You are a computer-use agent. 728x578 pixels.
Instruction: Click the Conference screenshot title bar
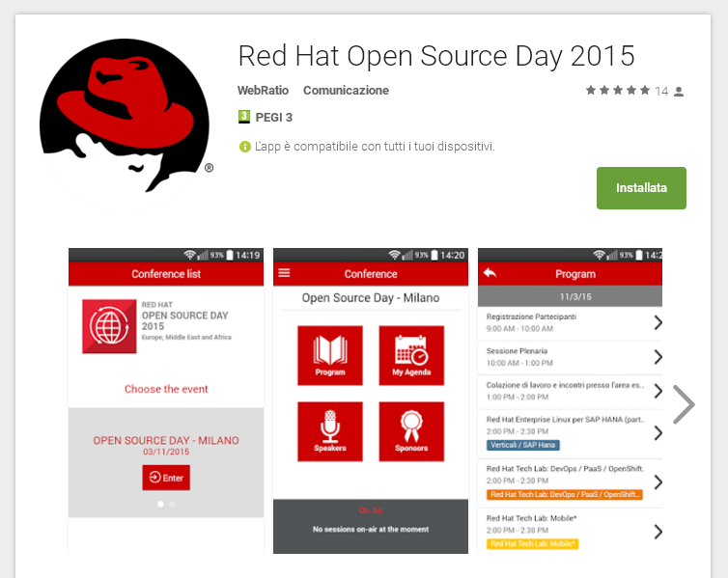[x=371, y=274]
